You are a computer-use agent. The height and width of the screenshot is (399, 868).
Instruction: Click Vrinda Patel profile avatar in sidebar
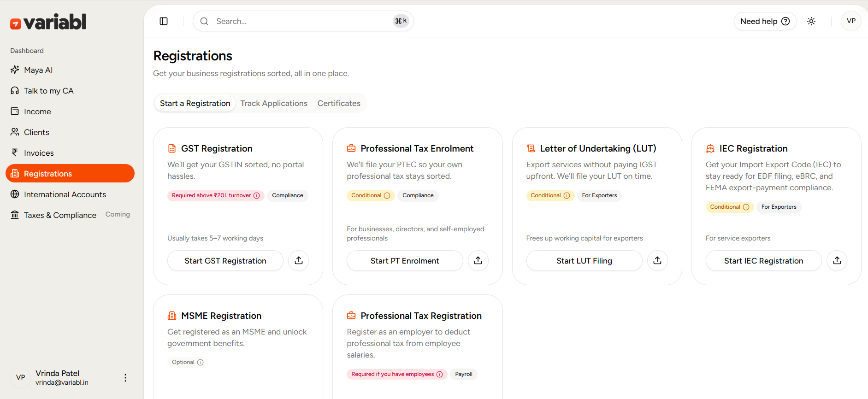tap(20, 377)
